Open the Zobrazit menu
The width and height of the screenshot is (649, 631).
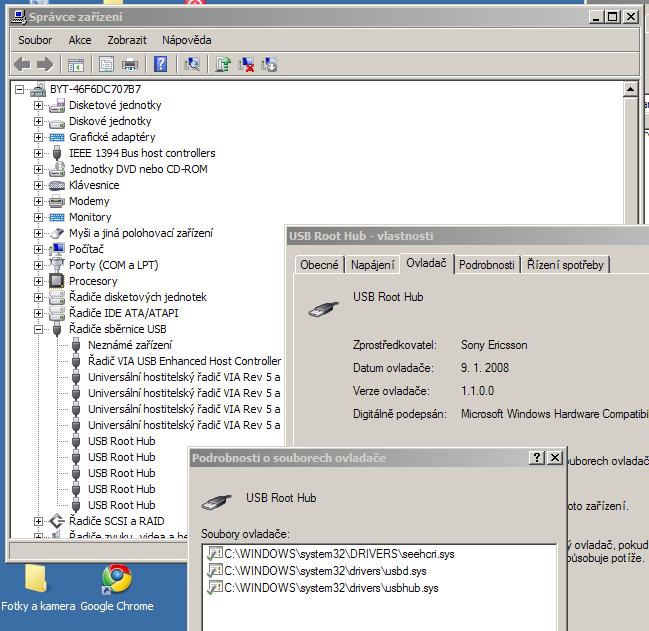127,40
